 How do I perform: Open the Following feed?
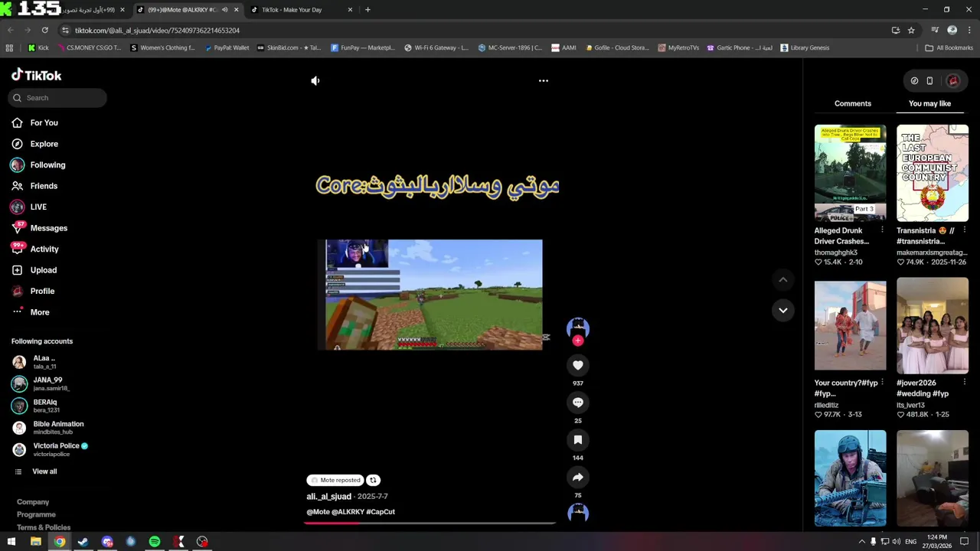pos(38,165)
